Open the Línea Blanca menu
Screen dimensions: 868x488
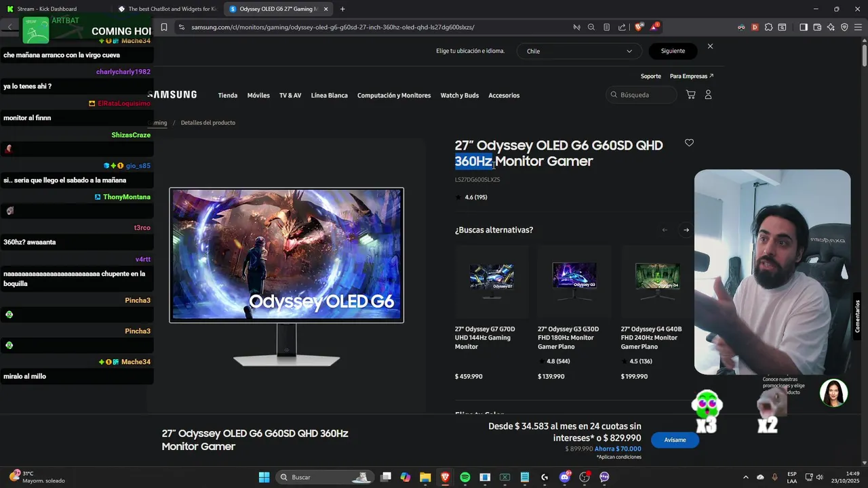(x=330, y=96)
